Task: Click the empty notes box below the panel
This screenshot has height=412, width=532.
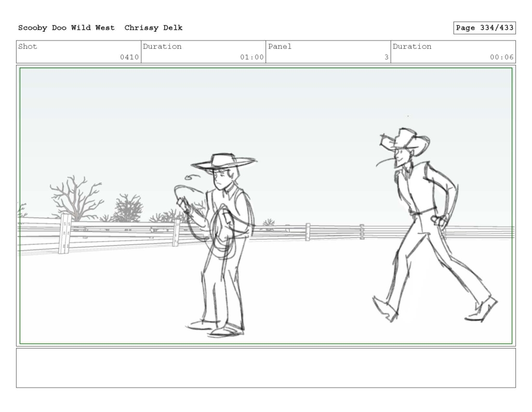Action: (x=266, y=368)
